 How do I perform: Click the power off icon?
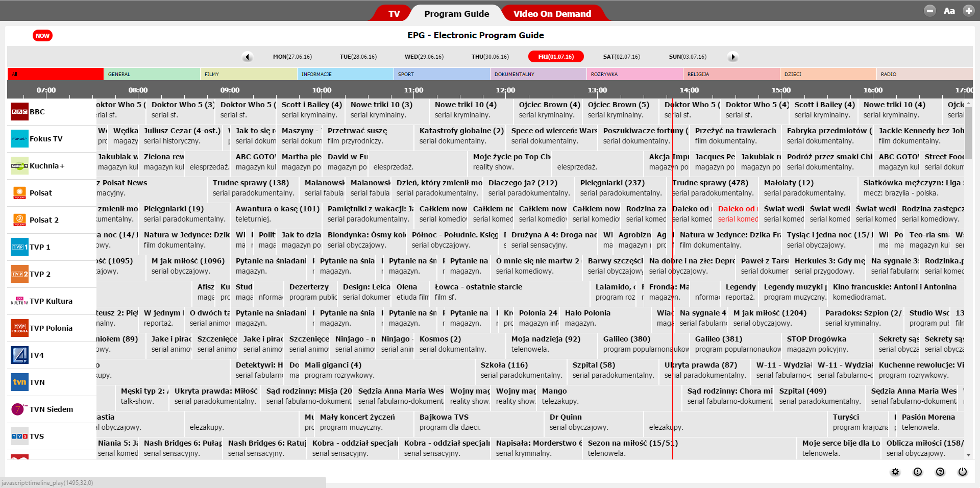coord(963,472)
